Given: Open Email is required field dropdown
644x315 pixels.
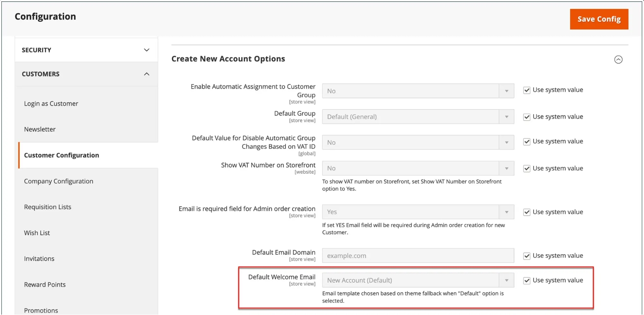Looking at the screenshot, I should 418,212.
